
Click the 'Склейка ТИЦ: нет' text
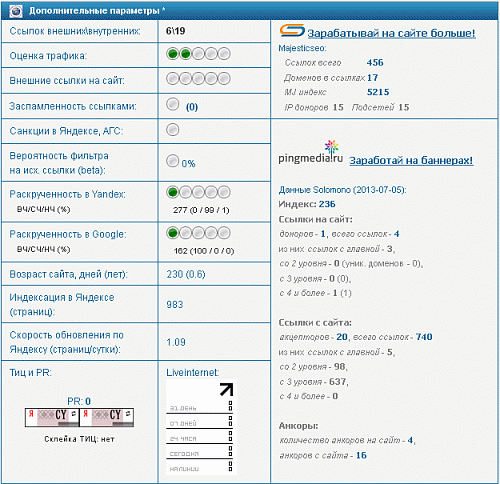[79, 439]
